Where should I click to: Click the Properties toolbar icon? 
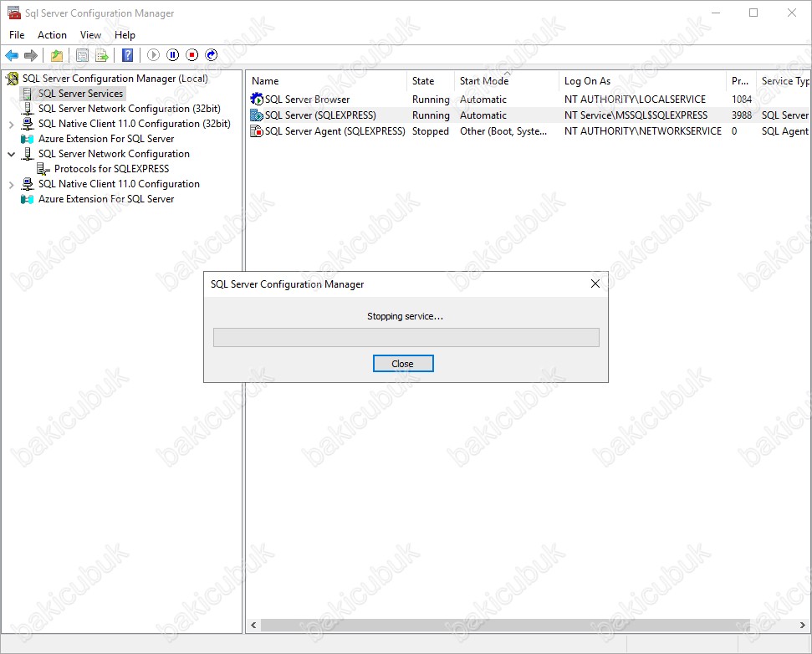click(82, 55)
